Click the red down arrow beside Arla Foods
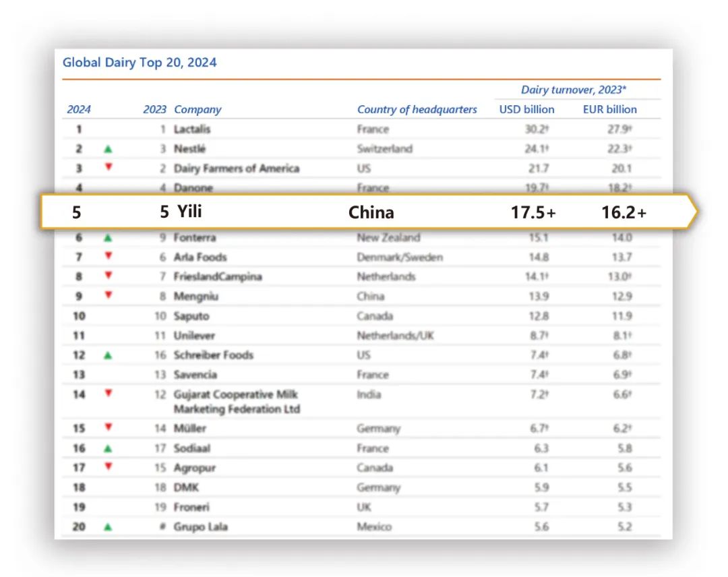The height and width of the screenshot is (577, 728). [x=108, y=255]
